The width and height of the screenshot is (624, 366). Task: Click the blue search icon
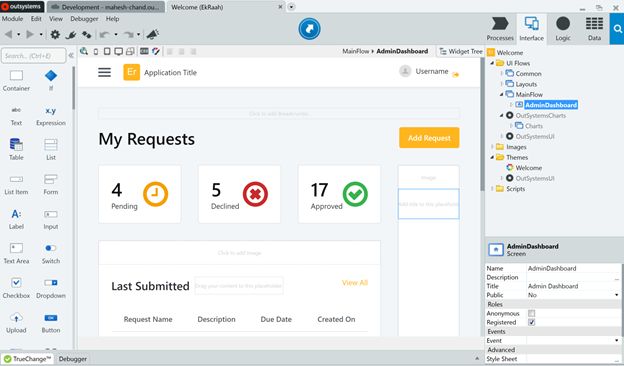617,29
